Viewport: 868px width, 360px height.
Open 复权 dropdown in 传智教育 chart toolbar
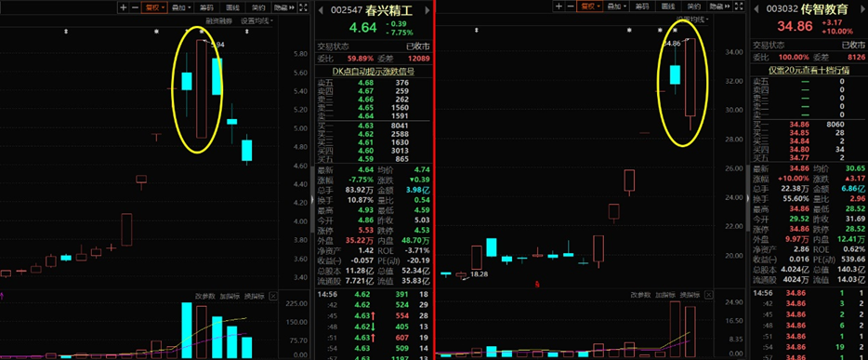tap(589, 7)
